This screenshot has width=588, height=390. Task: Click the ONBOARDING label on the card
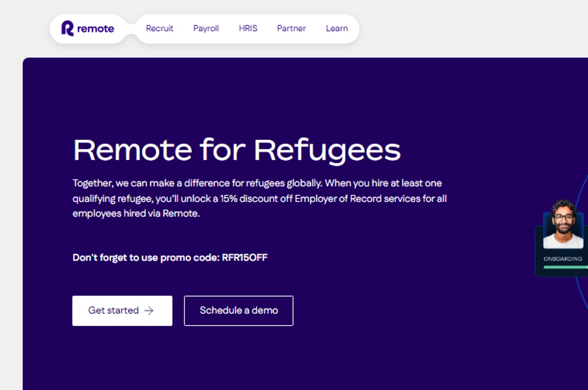[x=563, y=259]
